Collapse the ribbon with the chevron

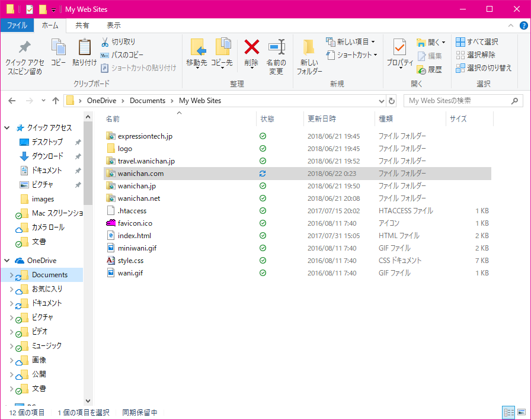click(511, 25)
